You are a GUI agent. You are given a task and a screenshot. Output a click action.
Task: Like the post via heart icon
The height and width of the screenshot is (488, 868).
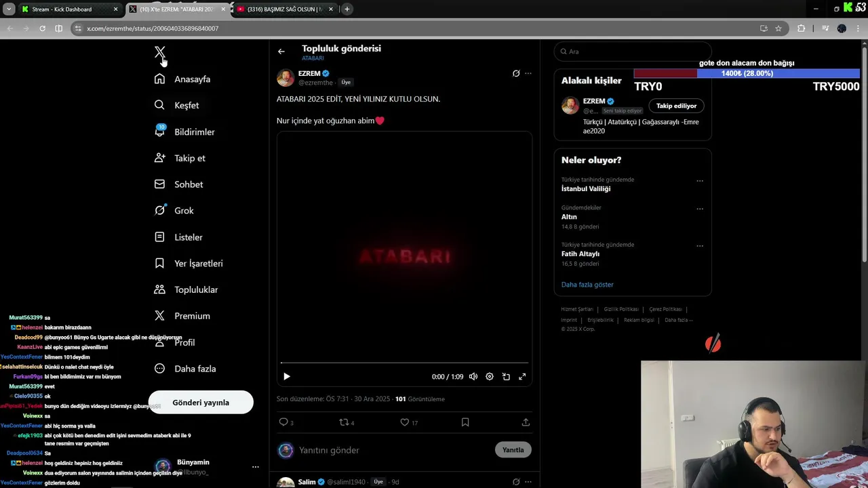click(405, 422)
